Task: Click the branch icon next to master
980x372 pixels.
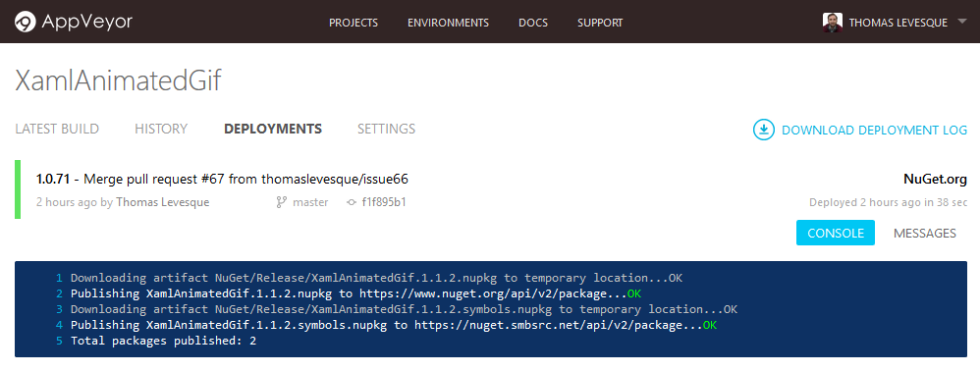Action: [281, 202]
